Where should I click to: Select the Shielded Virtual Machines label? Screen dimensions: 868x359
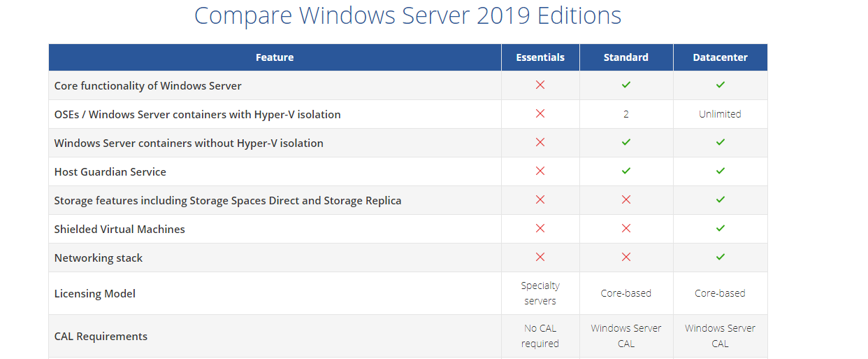coord(120,229)
